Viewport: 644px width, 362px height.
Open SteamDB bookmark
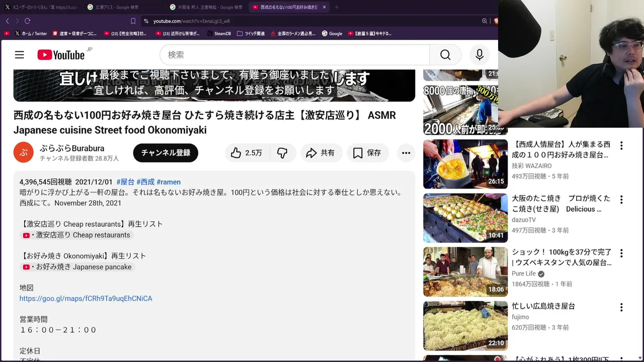[x=219, y=34]
